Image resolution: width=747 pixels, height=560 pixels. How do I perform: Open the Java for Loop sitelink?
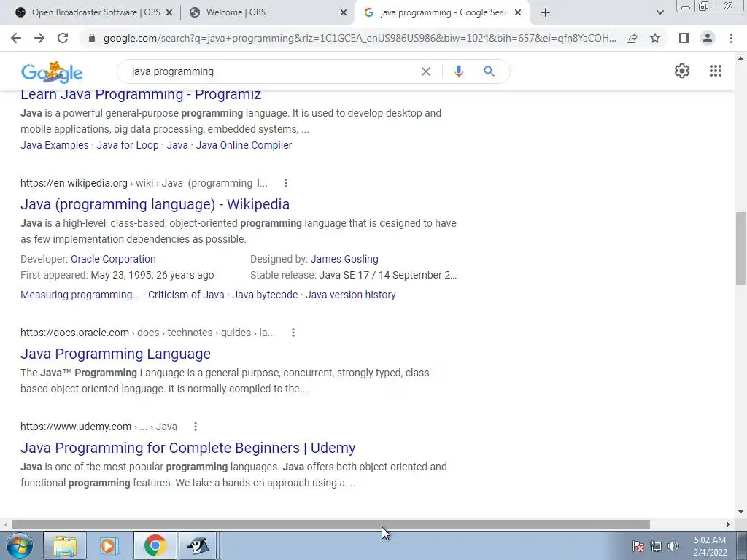tap(128, 145)
